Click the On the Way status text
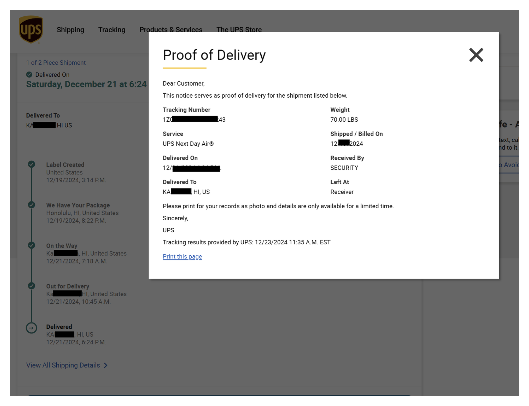The height and width of the screenshot is (406, 529). [61, 246]
